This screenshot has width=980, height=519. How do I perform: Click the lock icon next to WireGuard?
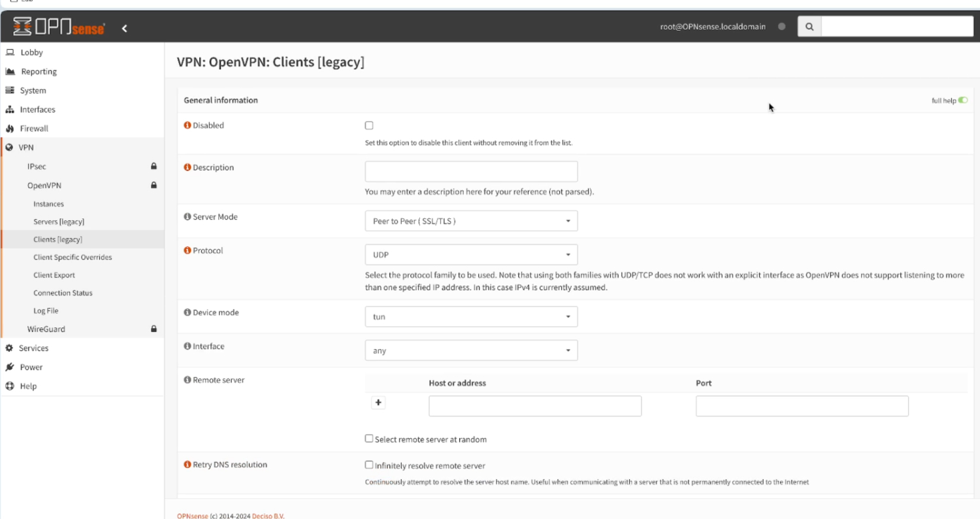click(154, 329)
